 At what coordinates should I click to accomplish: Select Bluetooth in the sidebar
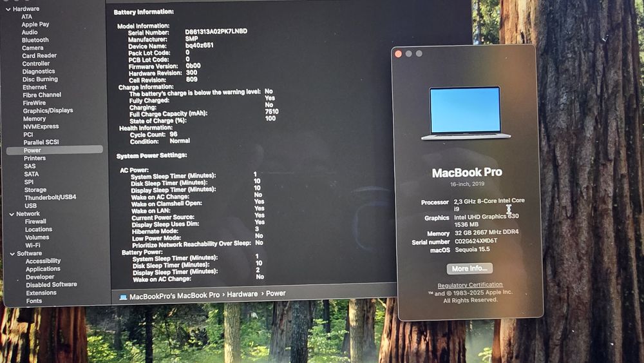point(35,40)
